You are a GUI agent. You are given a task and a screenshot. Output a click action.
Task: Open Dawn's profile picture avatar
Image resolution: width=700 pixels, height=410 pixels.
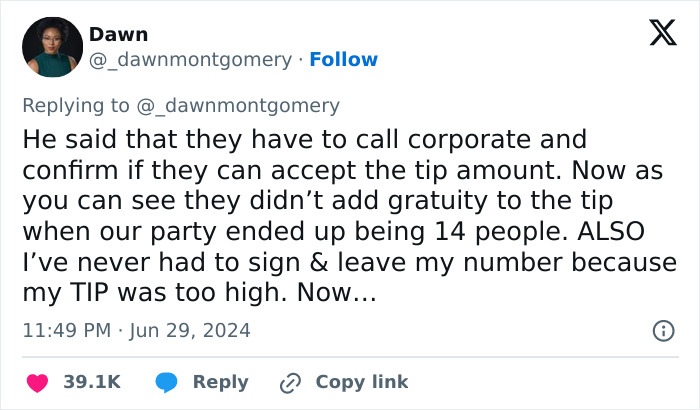52,46
